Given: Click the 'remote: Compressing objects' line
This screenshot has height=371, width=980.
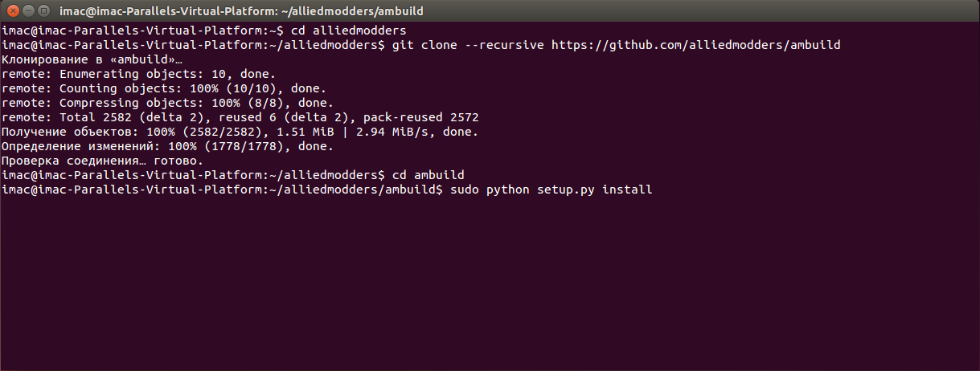Looking at the screenshot, I should (166, 103).
